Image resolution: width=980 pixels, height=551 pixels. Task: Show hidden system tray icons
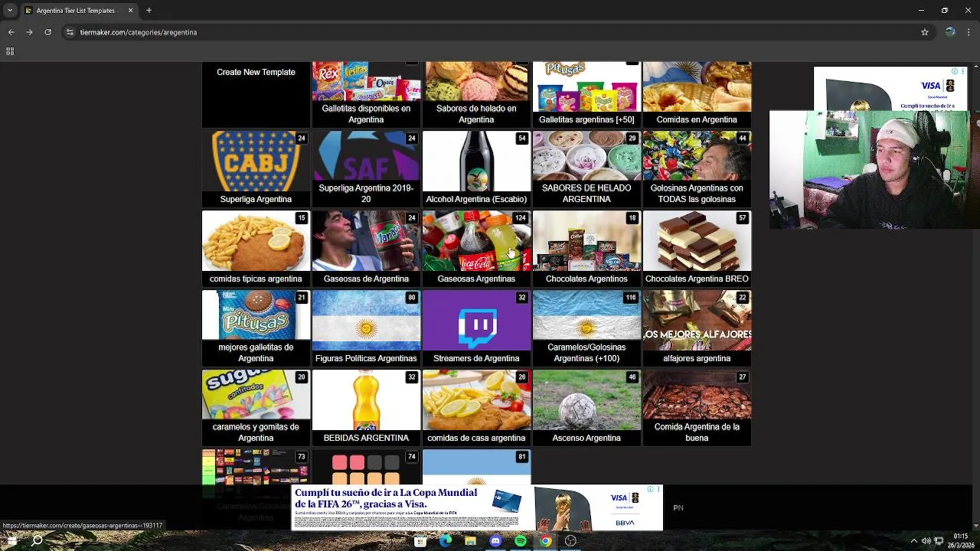click(x=913, y=541)
